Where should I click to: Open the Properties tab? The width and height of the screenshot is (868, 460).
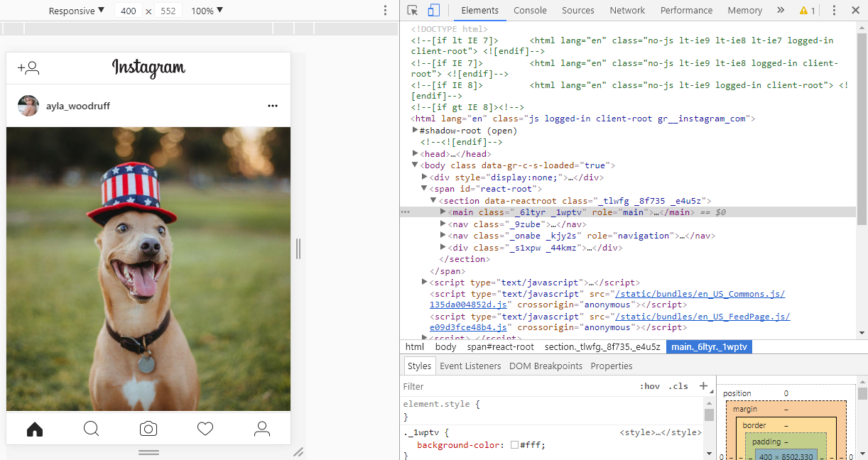coord(611,366)
